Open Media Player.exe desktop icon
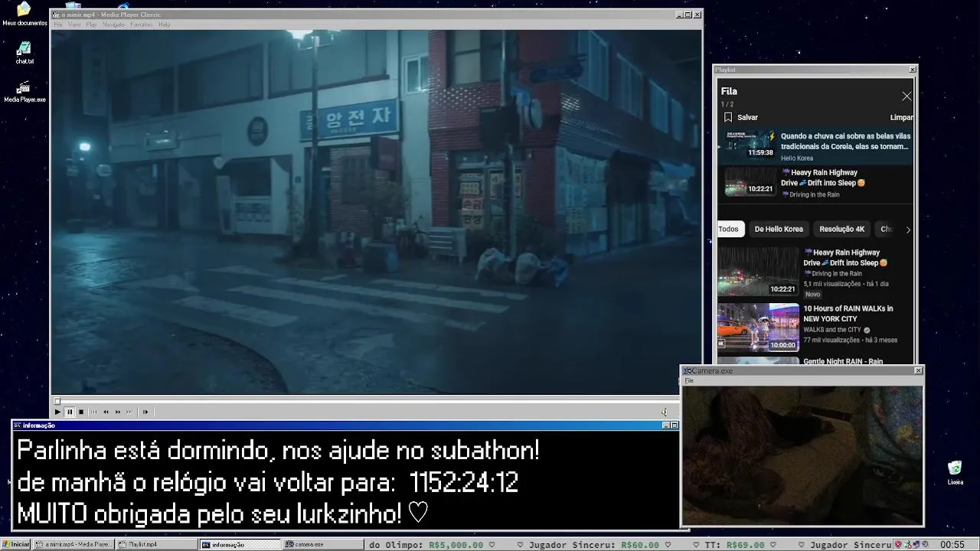This screenshot has width=980, height=551. 24,92
